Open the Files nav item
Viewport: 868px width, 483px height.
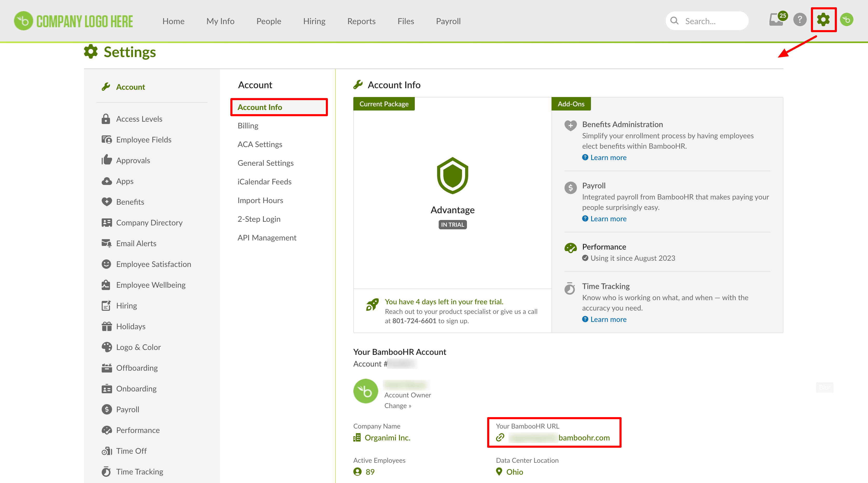406,21
